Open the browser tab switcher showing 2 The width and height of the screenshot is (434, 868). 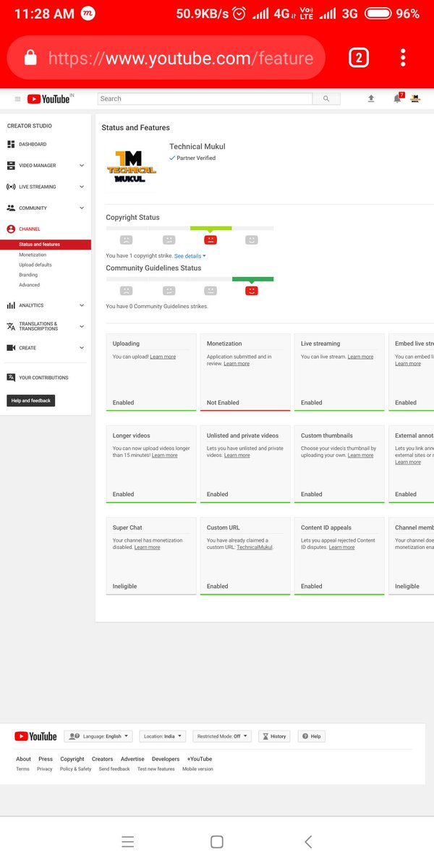click(359, 58)
